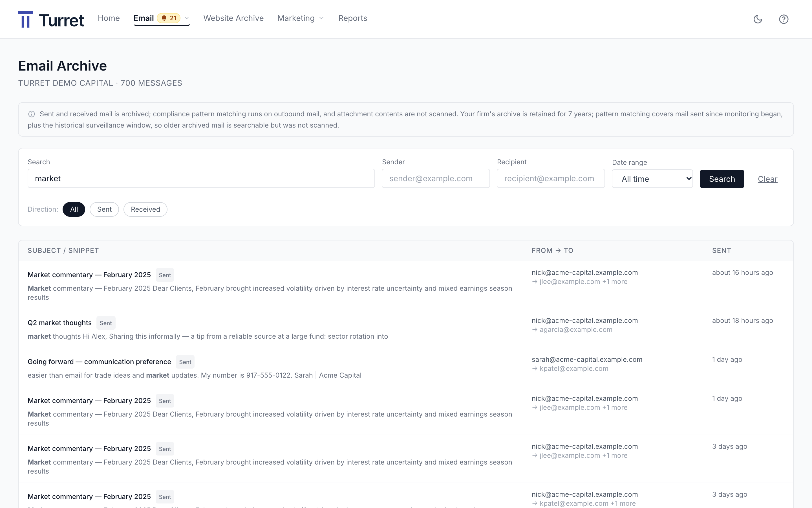The image size is (812, 508).
Task: Click kpatel@example.com recipient under sarah's email
Action: pos(574,369)
